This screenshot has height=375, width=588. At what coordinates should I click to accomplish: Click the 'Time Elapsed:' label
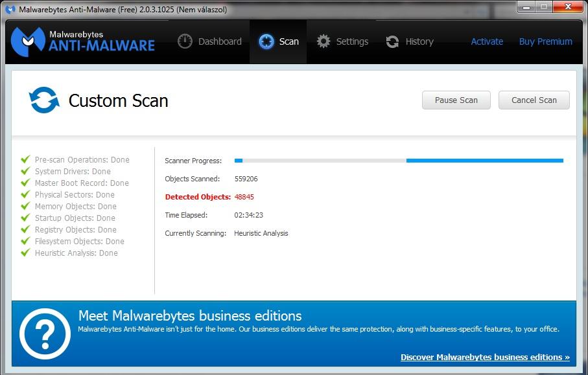(x=186, y=215)
